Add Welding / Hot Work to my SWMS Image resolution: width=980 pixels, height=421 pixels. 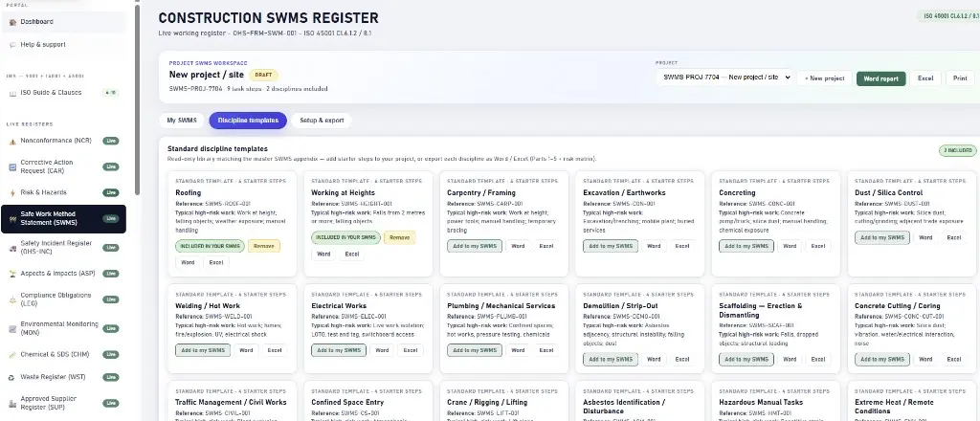tap(203, 350)
